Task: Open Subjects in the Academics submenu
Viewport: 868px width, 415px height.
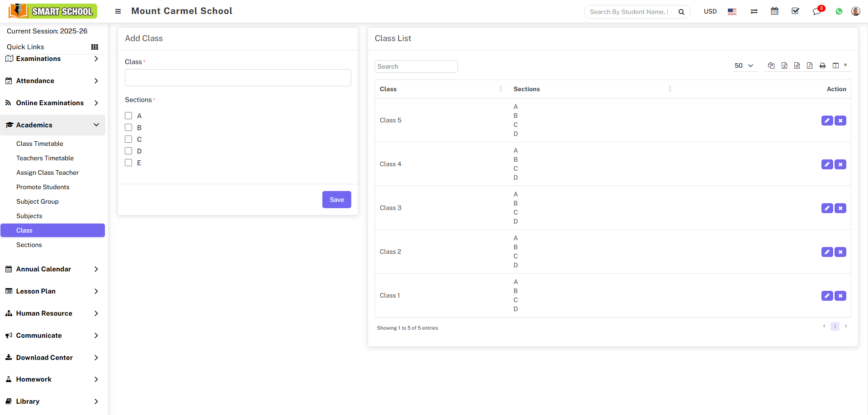Action: (x=29, y=216)
